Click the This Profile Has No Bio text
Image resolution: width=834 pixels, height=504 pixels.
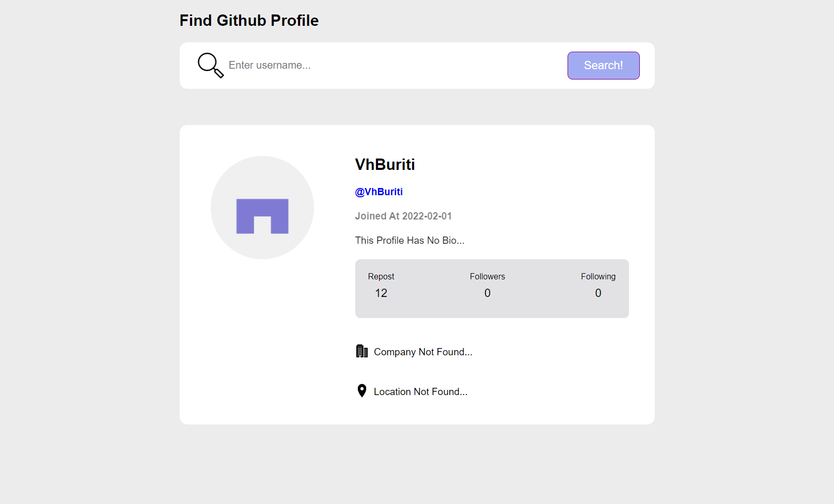pyautogui.click(x=410, y=240)
